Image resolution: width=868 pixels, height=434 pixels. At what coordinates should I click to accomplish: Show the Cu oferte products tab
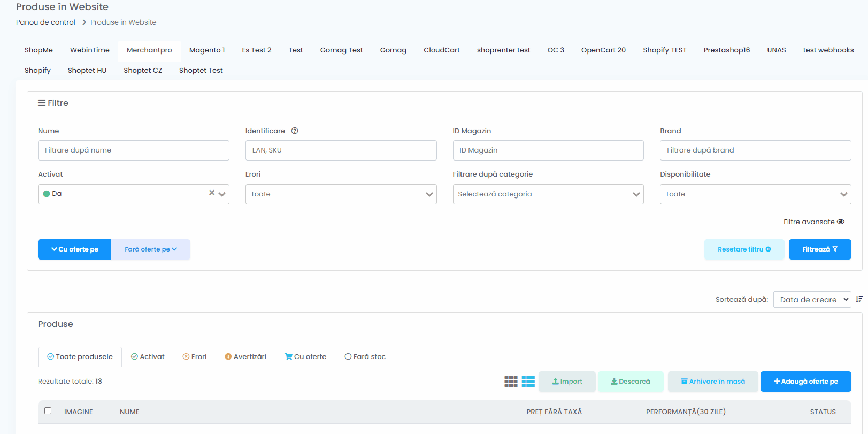305,356
